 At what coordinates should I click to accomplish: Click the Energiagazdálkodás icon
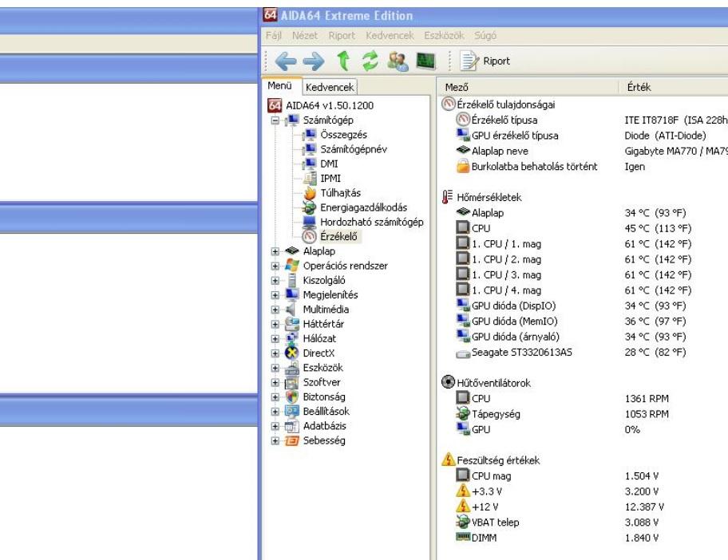(309, 207)
